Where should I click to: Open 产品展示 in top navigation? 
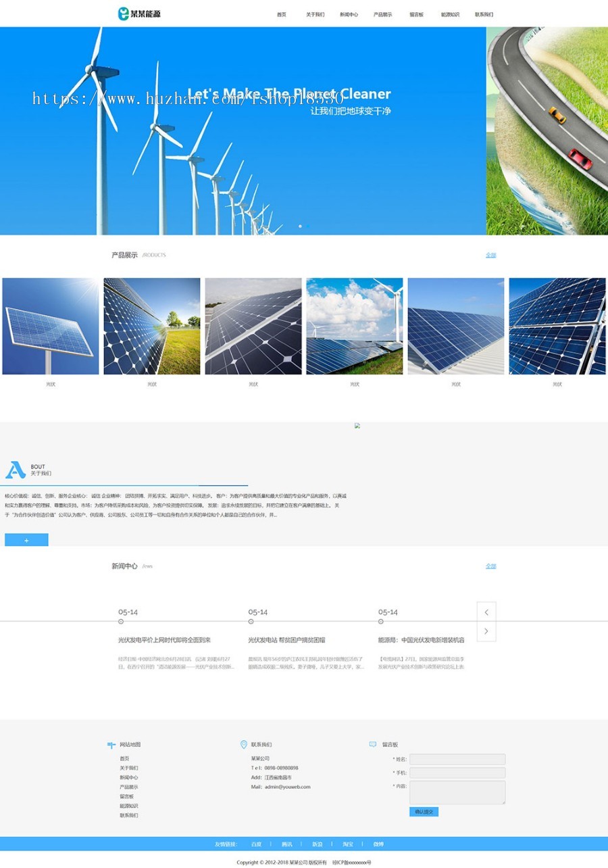(x=382, y=14)
